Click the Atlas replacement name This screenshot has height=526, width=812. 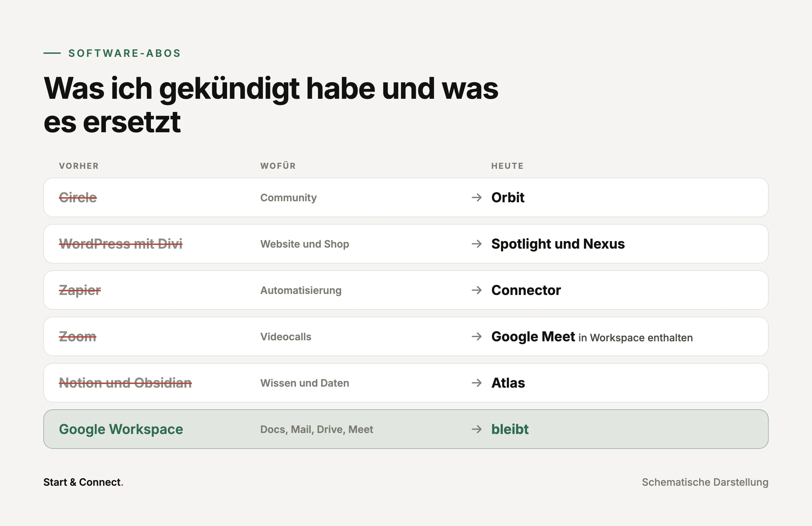pyautogui.click(x=508, y=383)
